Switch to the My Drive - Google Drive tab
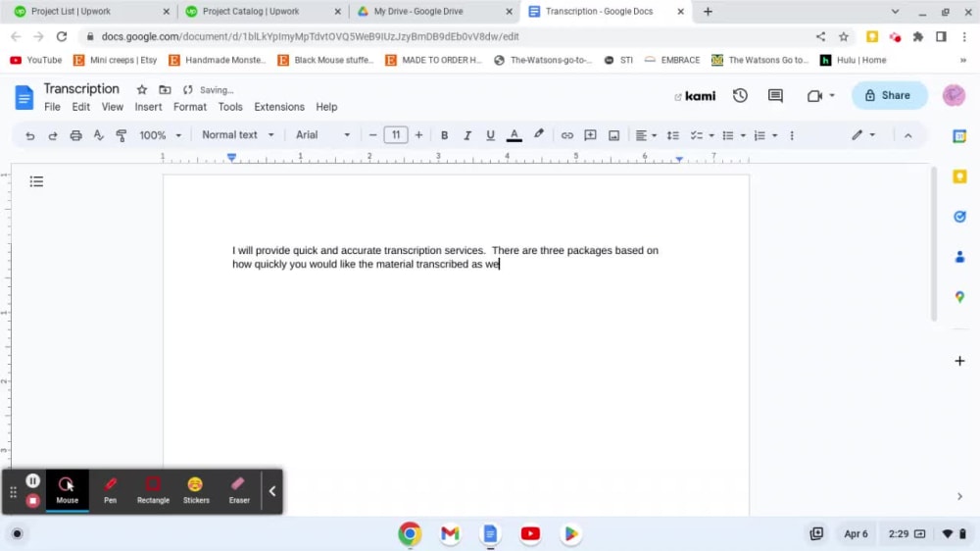This screenshot has width=980, height=551. click(434, 11)
